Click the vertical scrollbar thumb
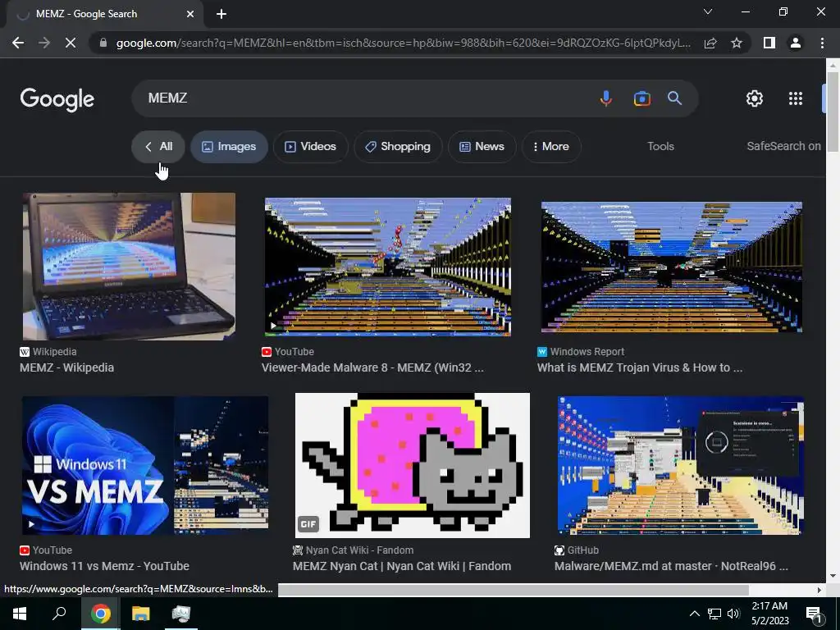Image resolution: width=840 pixels, height=630 pixels. point(833,112)
